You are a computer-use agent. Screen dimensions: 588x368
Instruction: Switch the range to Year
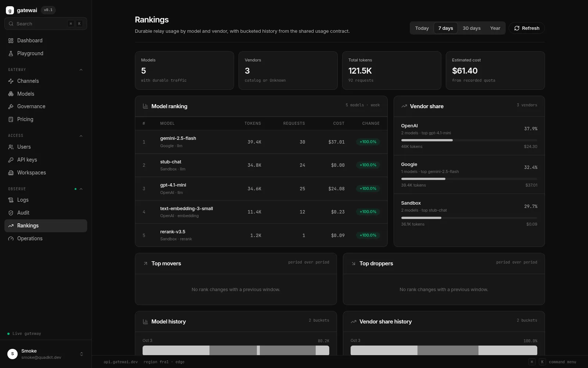pyautogui.click(x=495, y=28)
